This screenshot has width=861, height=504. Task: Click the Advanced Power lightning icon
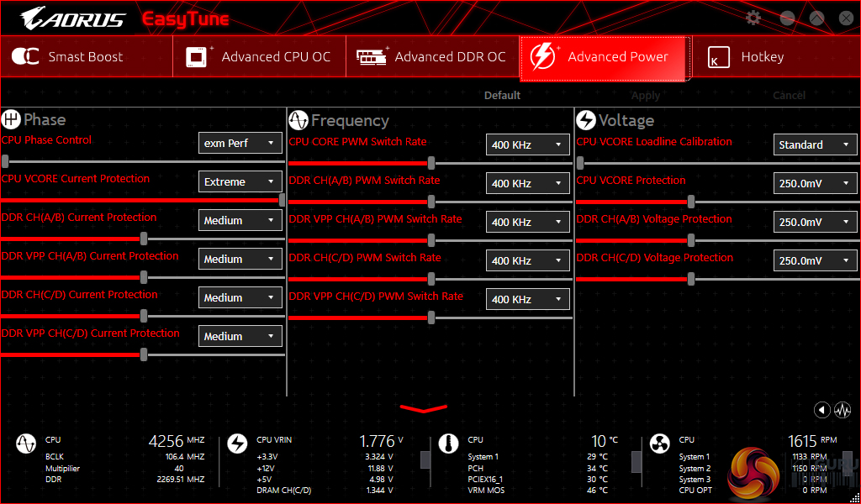tap(545, 56)
